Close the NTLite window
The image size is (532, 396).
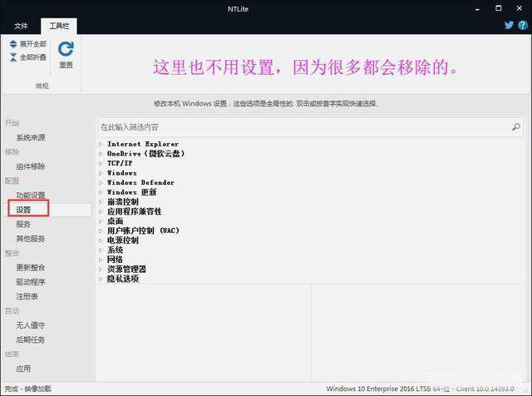pos(520,8)
